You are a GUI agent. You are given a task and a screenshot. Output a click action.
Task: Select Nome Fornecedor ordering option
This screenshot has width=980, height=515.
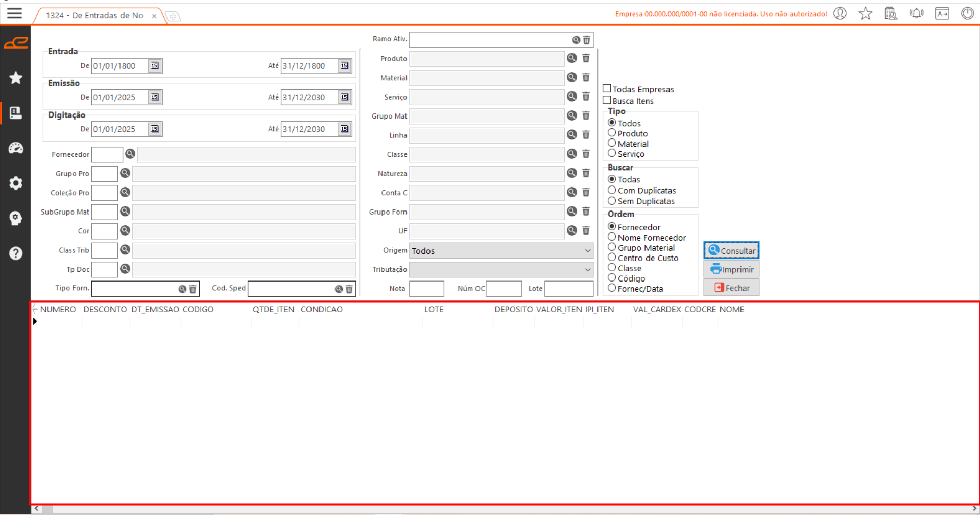click(x=612, y=237)
